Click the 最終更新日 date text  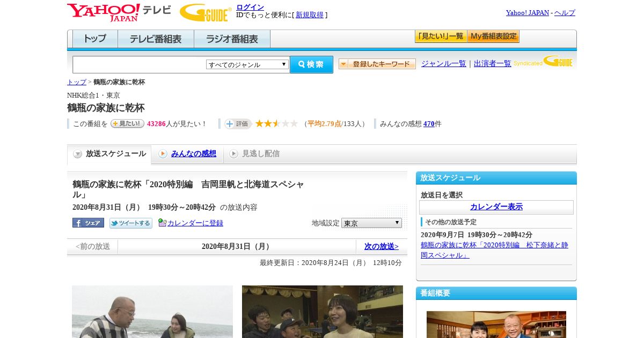[x=331, y=263]
